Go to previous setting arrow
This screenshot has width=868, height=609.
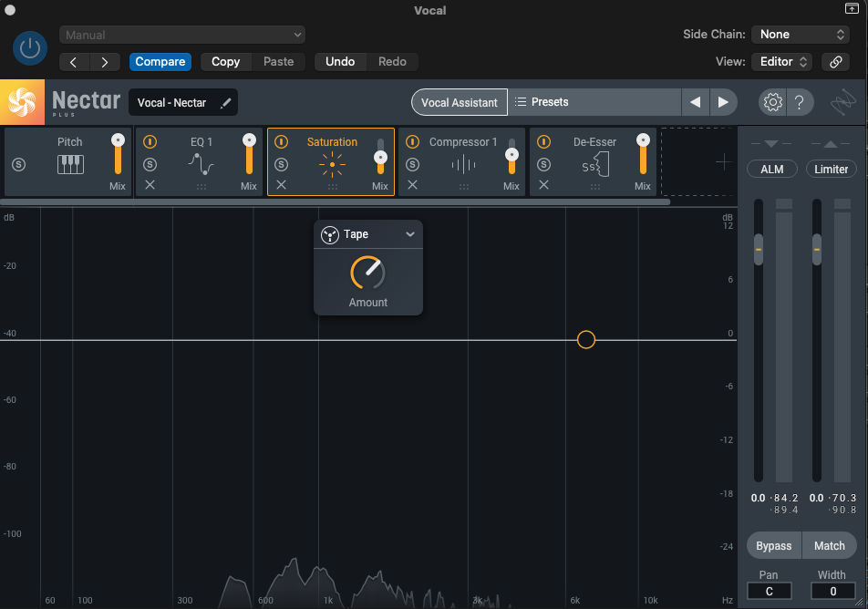(73, 62)
